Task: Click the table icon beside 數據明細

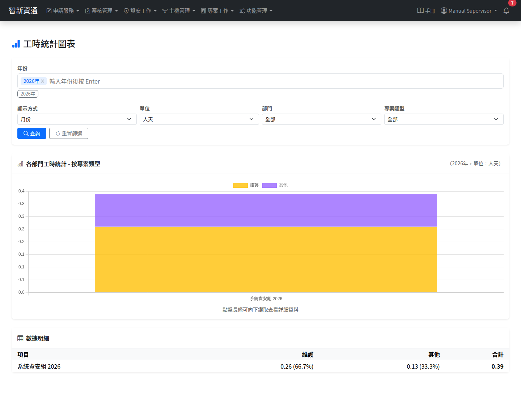Action: pos(20,338)
